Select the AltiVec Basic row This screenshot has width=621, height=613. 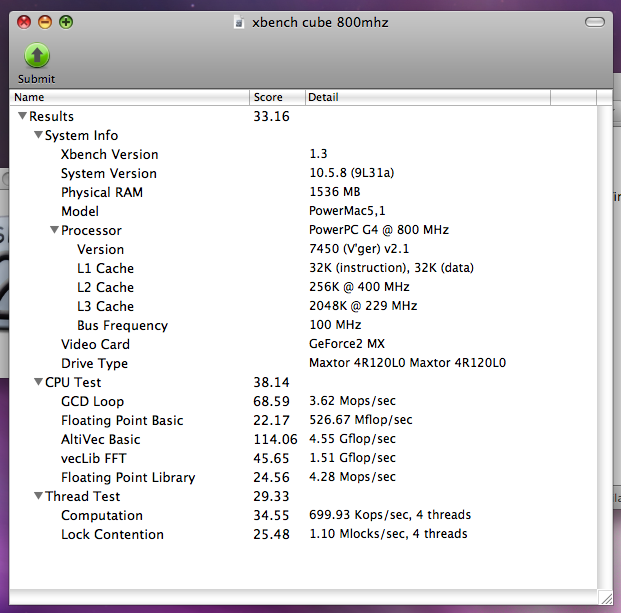[x=303, y=439]
